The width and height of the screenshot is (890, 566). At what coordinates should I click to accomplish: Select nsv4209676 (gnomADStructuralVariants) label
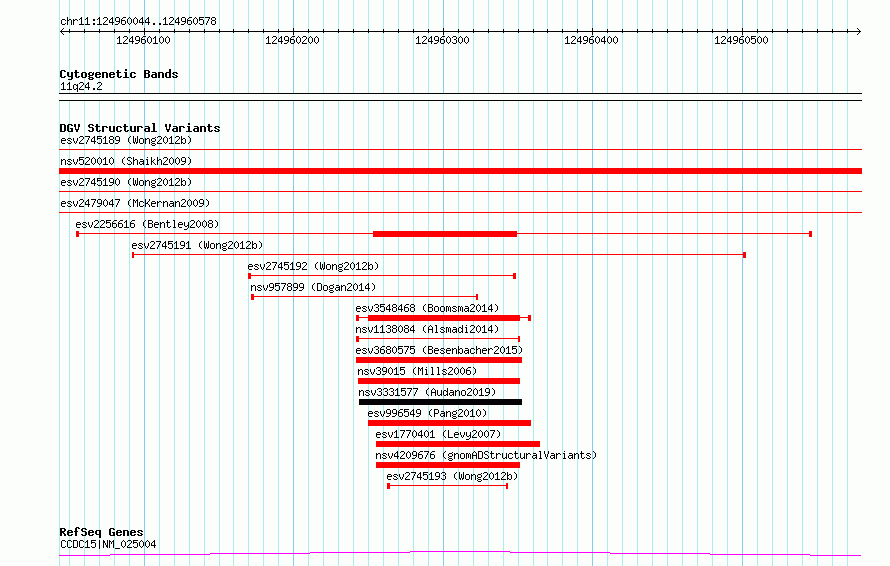486,455
